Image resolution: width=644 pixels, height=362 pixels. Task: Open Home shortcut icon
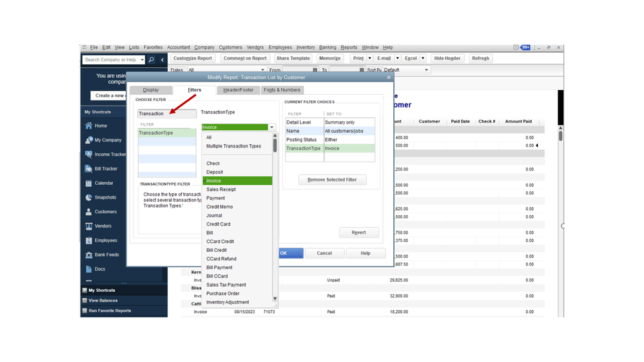pos(89,126)
